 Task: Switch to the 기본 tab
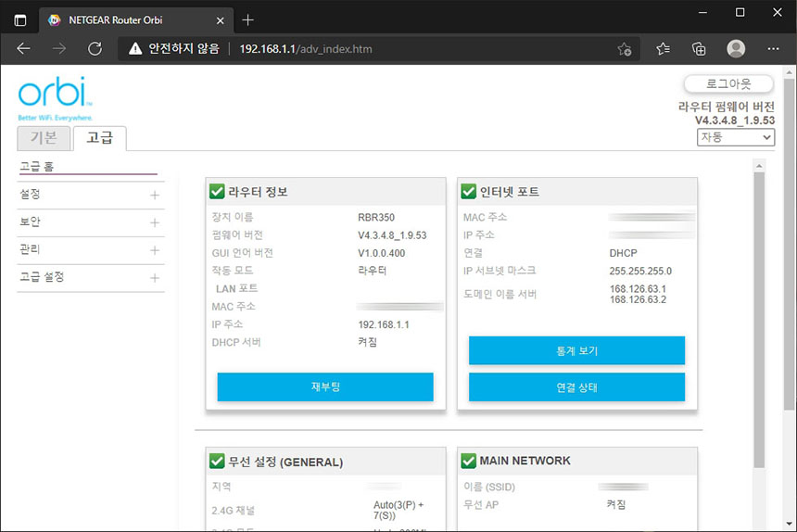[44, 138]
